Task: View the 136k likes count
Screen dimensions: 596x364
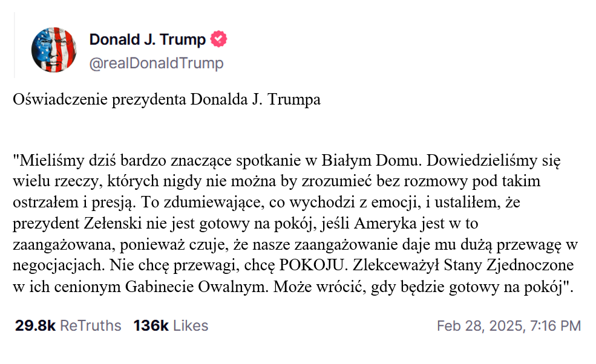Action: coord(151,326)
